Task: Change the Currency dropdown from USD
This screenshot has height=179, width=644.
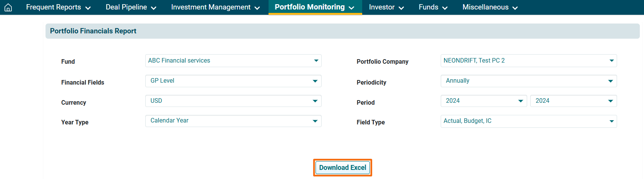Action: tap(233, 101)
